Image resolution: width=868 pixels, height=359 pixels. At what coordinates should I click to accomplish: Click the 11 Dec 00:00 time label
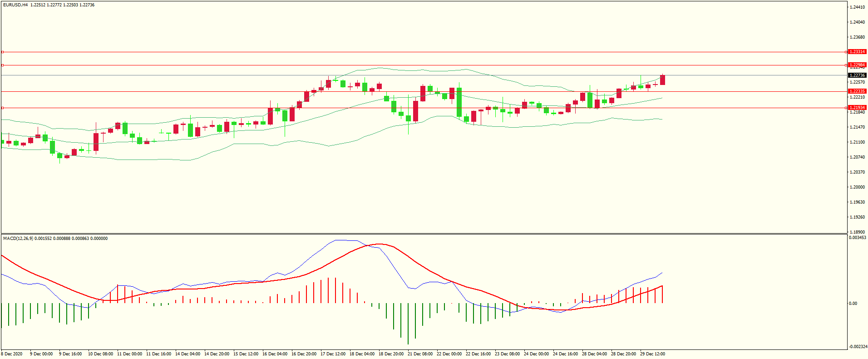[129, 354]
